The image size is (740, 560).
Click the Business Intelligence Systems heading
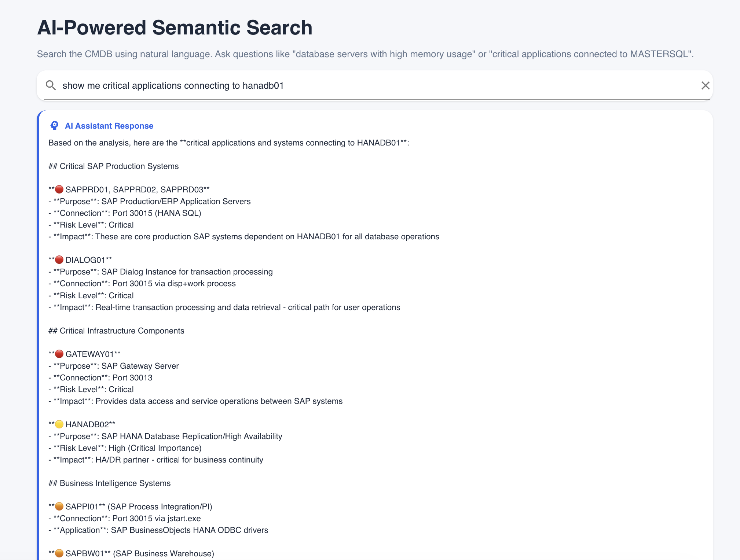click(x=115, y=483)
